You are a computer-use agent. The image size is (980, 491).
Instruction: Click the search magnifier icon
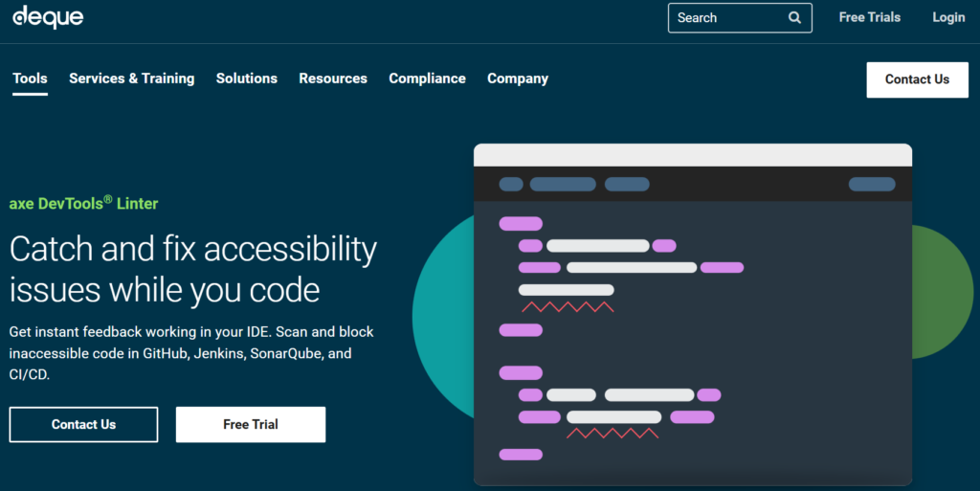794,17
